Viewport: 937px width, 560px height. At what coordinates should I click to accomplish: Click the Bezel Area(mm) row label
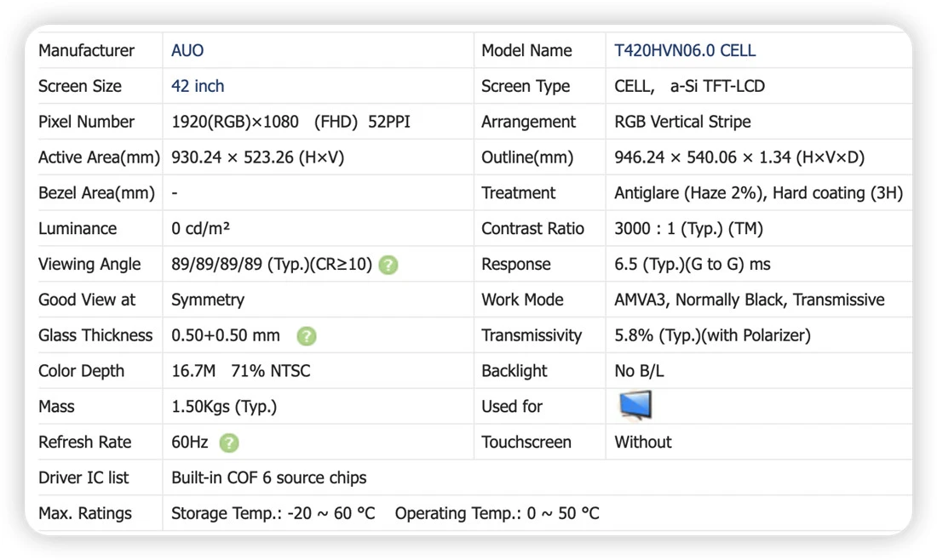[x=97, y=193]
